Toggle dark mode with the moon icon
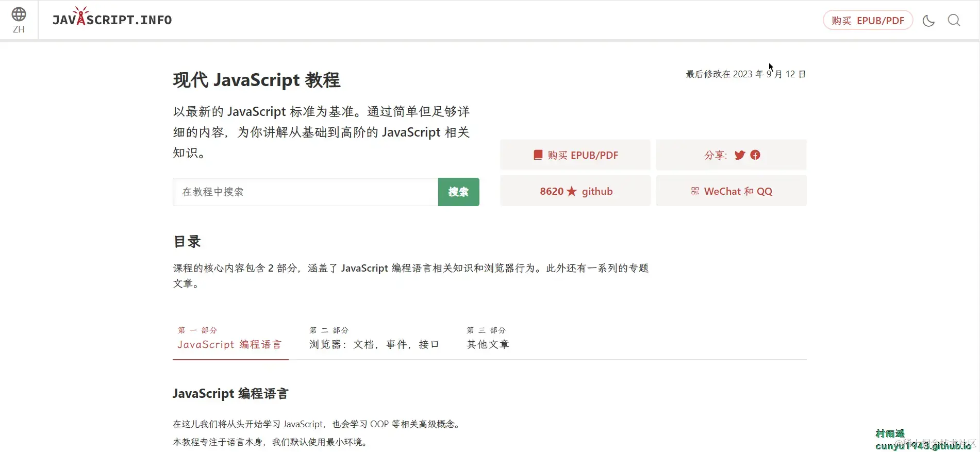This screenshot has height=452, width=980. 928,21
